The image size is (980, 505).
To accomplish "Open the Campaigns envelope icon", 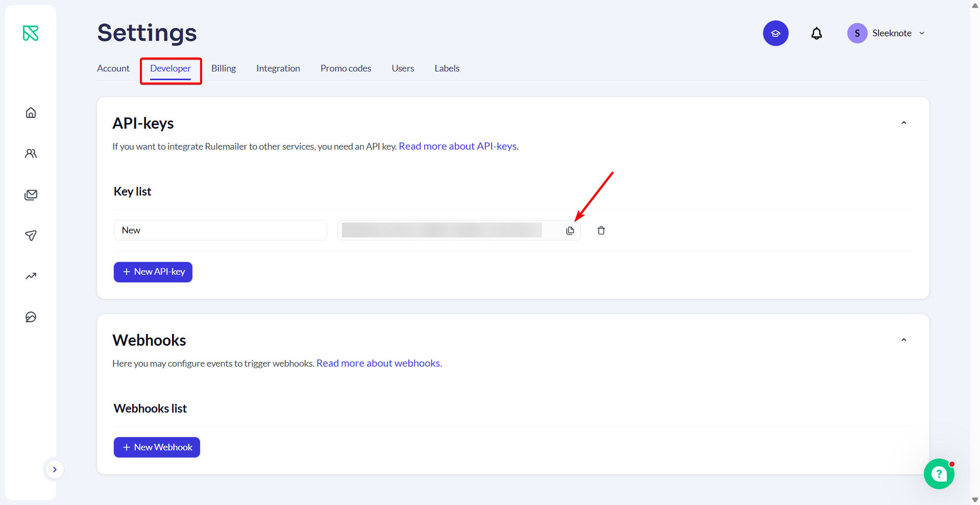I will 31,195.
